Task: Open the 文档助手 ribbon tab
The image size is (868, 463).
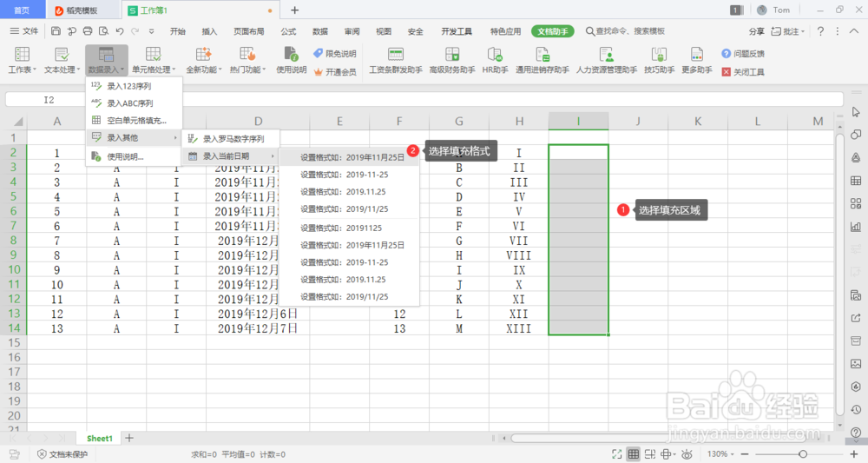Action: pos(552,31)
